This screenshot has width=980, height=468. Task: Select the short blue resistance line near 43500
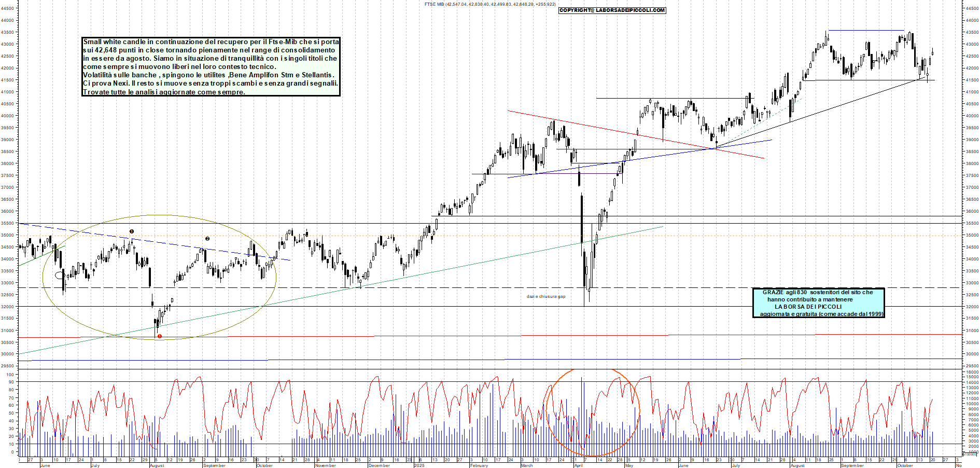click(x=866, y=31)
